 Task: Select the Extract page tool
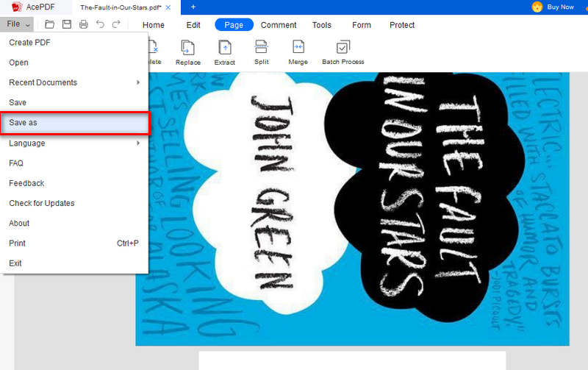[x=225, y=53]
